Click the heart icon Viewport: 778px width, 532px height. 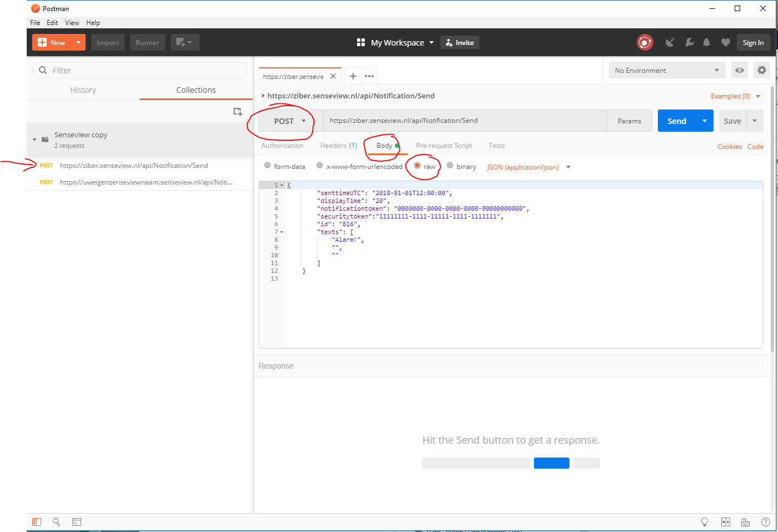[726, 42]
